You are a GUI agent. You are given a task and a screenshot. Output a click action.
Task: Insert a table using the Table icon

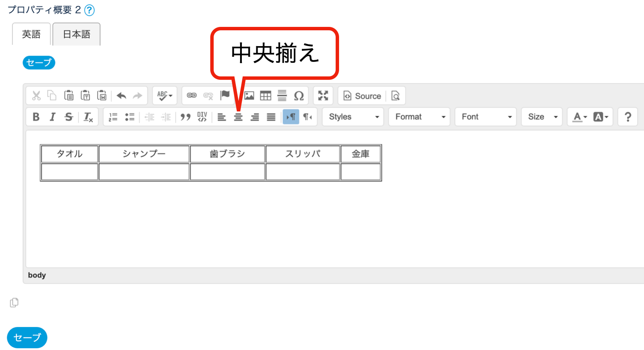265,96
